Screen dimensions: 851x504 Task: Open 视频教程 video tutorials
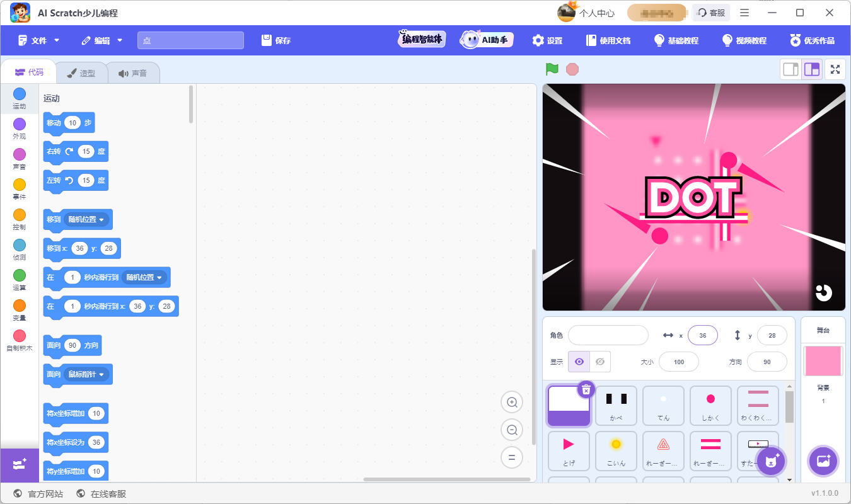tap(744, 40)
